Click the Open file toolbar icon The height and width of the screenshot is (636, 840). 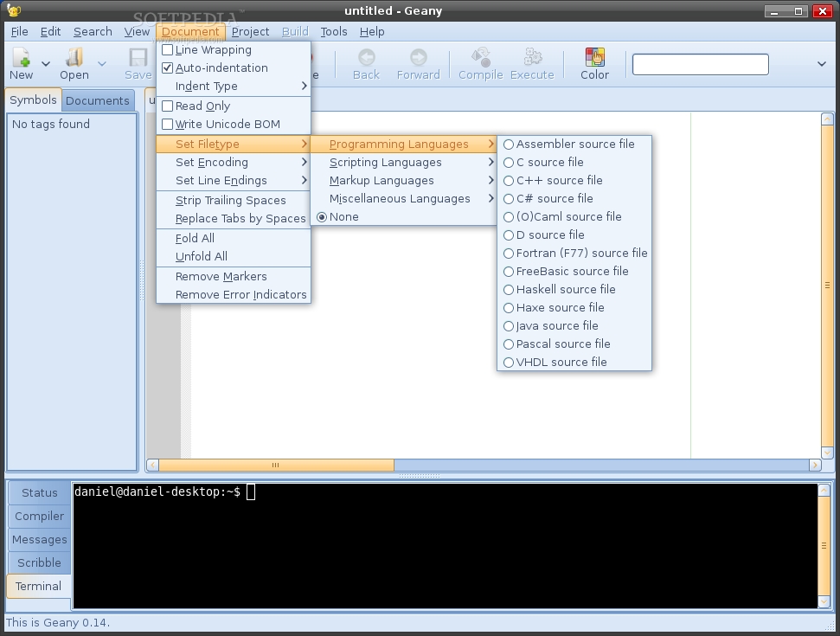click(x=74, y=57)
